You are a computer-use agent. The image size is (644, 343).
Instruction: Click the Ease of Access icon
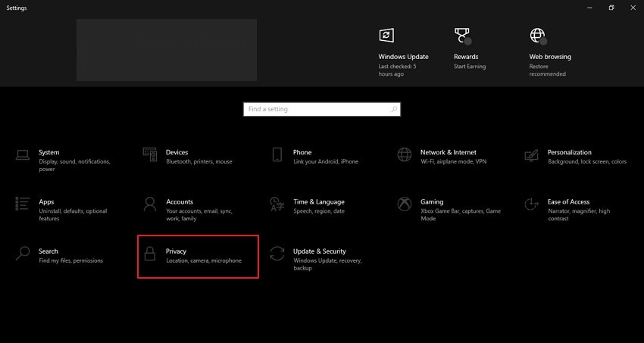click(x=531, y=204)
